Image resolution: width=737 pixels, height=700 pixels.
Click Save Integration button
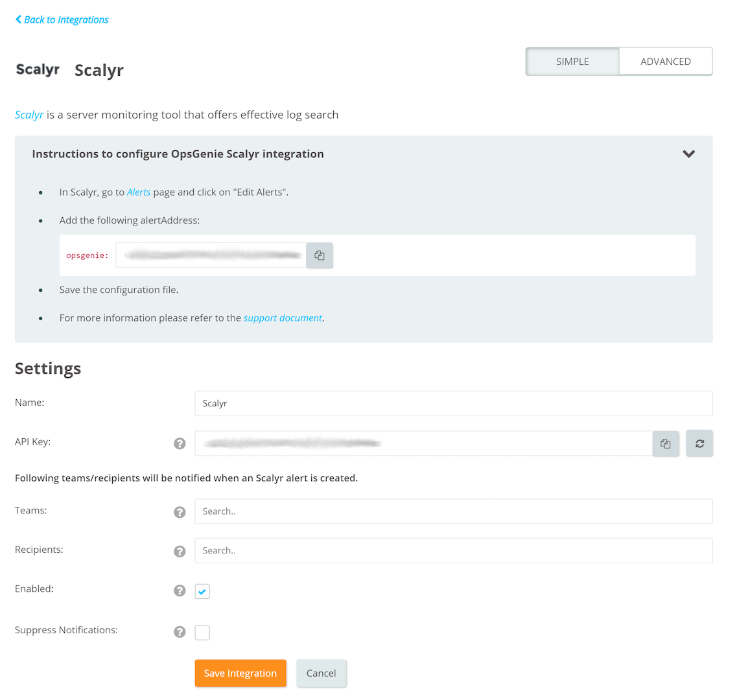coord(240,673)
